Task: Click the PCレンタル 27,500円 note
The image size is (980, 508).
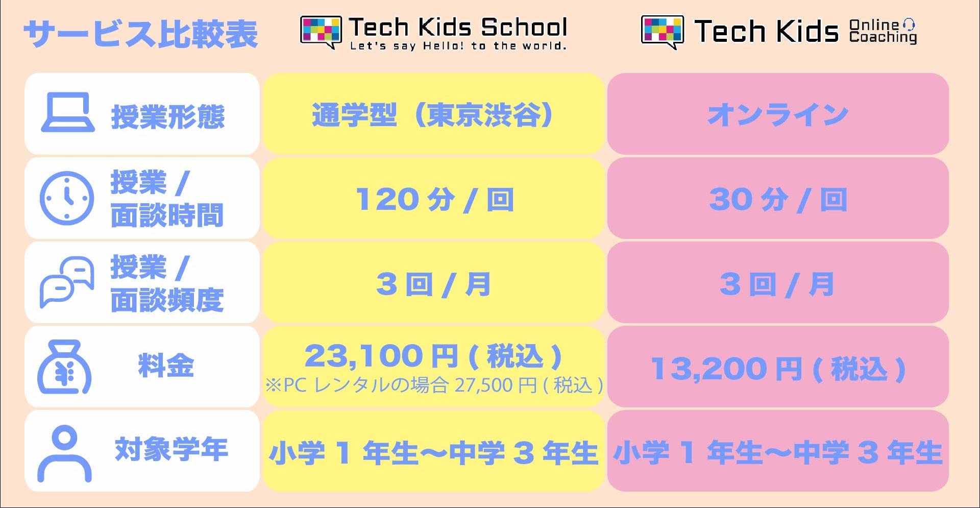Action: pyautogui.click(x=434, y=385)
